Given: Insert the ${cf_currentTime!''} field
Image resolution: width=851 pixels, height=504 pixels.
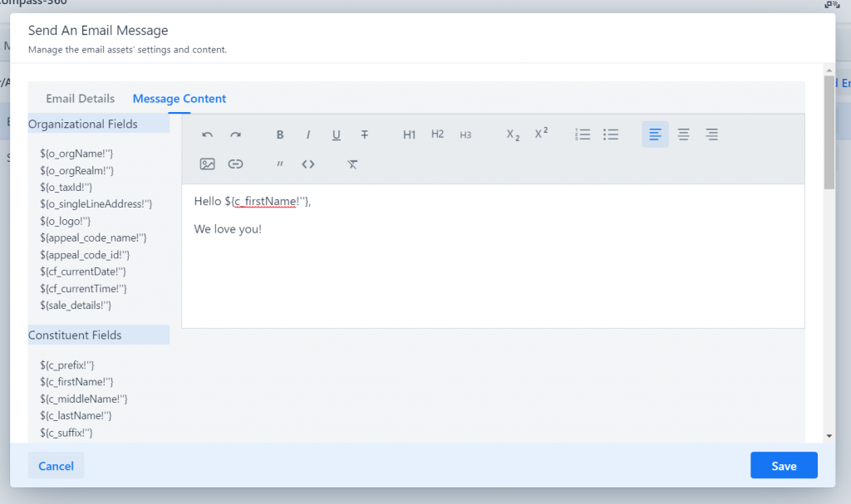Looking at the screenshot, I should (x=84, y=288).
